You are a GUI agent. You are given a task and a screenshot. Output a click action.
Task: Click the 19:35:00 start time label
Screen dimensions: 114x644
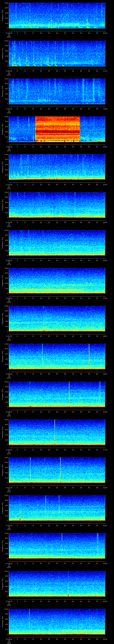9,260
